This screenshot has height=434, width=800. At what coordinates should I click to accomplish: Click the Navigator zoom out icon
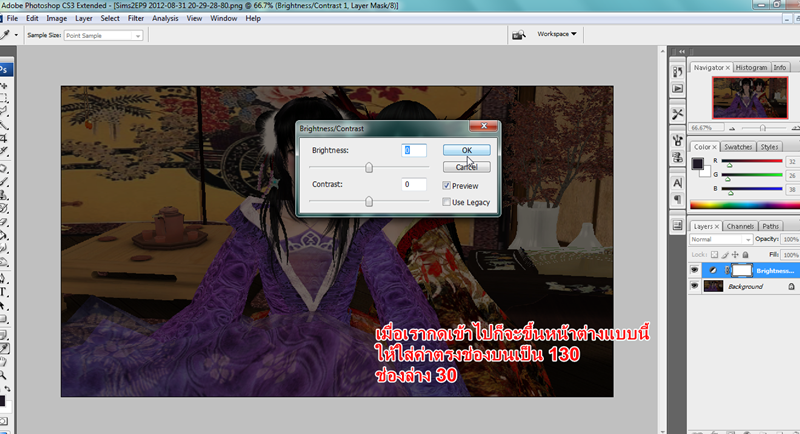coord(732,128)
